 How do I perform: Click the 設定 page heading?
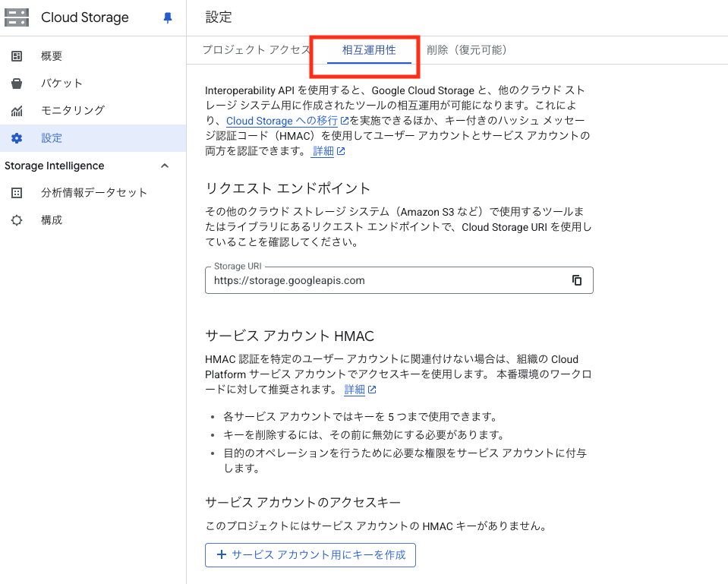click(218, 17)
